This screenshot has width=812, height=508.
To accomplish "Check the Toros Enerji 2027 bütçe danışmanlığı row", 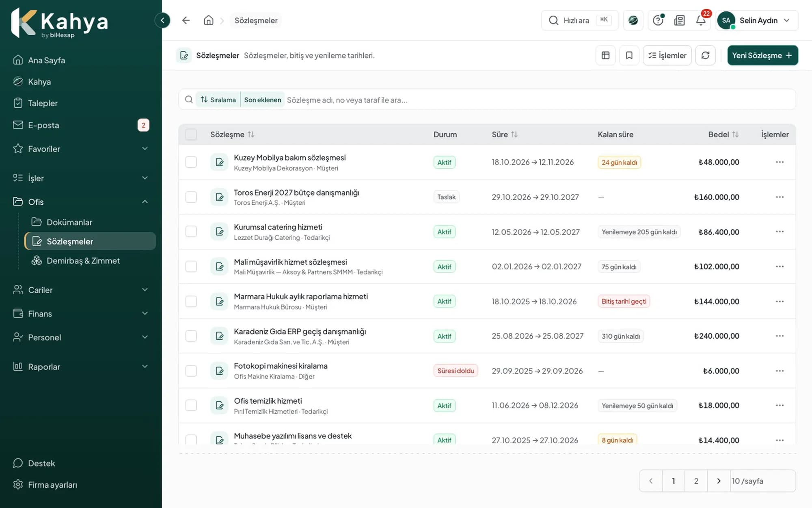I will 191,197.
